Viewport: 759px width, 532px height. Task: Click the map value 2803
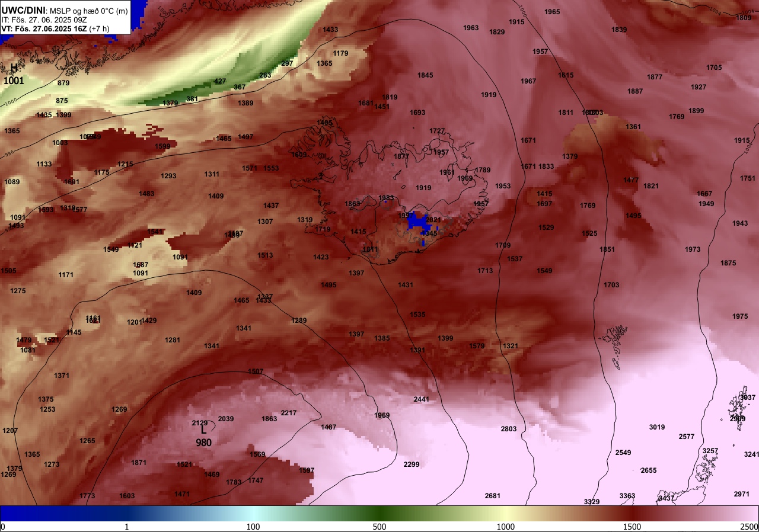pos(509,429)
